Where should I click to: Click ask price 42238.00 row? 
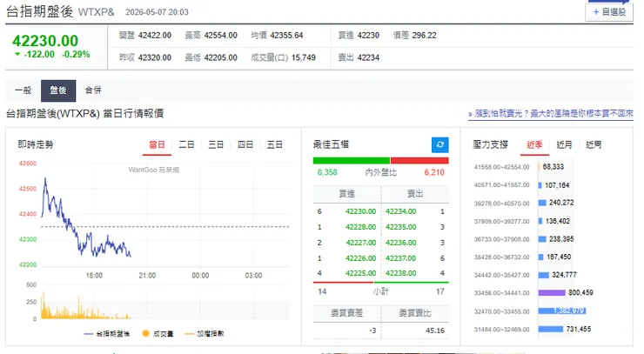[x=400, y=273]
